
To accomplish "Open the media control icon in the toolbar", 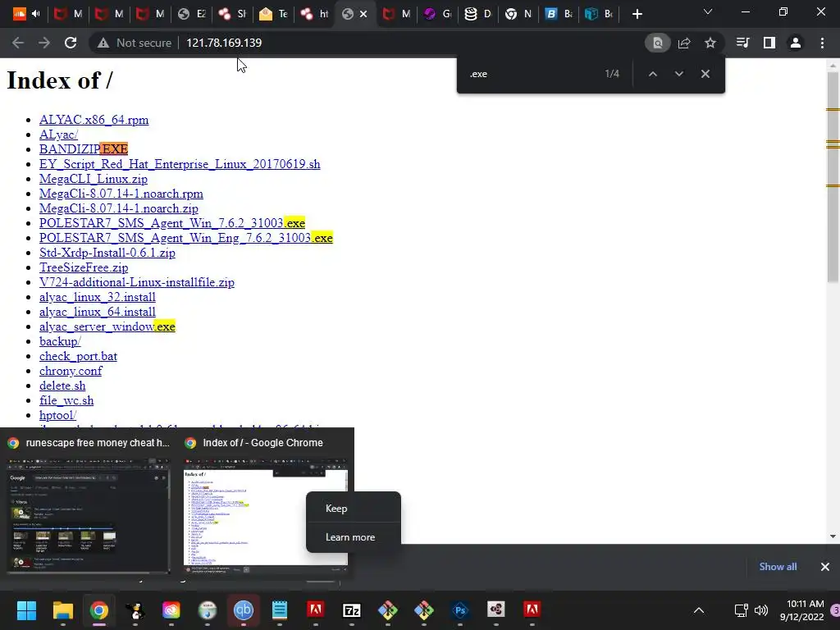I will (x=742, y=43).
